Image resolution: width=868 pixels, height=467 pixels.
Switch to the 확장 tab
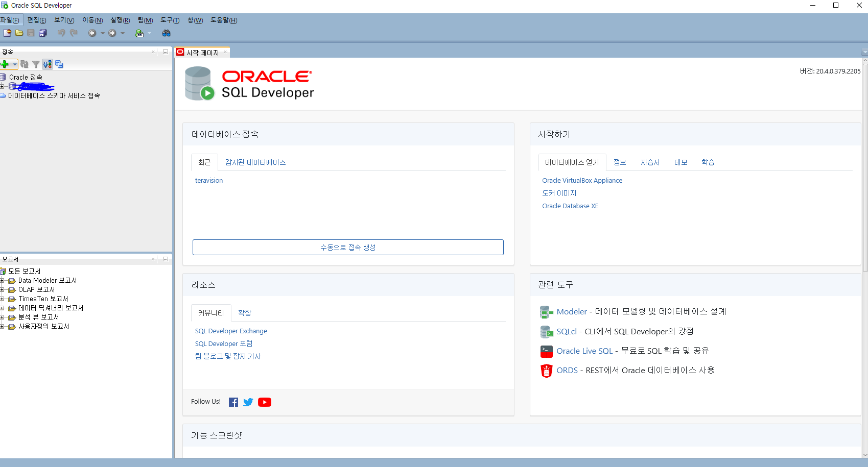[245, 313]
